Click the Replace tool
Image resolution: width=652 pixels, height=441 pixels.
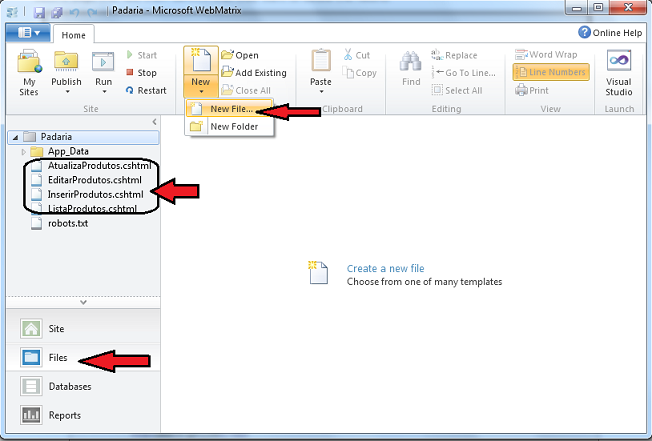click(x=454, y=55)
